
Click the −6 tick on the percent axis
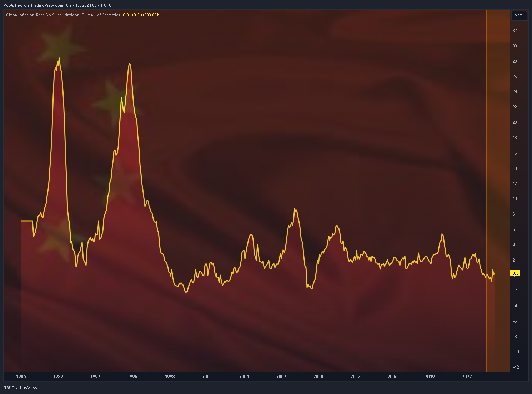tap(515, 321)
